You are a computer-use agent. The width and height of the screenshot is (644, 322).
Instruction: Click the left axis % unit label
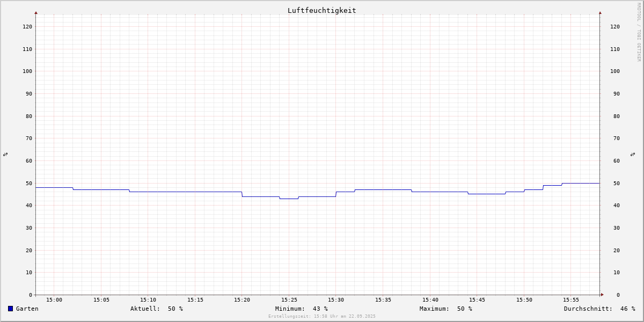click(5, 154)
